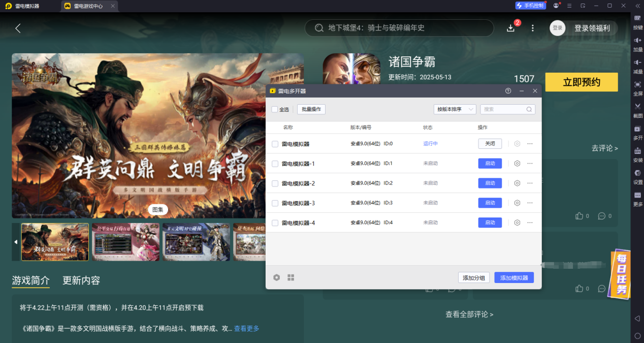Open settings gear for 雷电模拟器-4
644x343 pixels.
coord(517,223)
